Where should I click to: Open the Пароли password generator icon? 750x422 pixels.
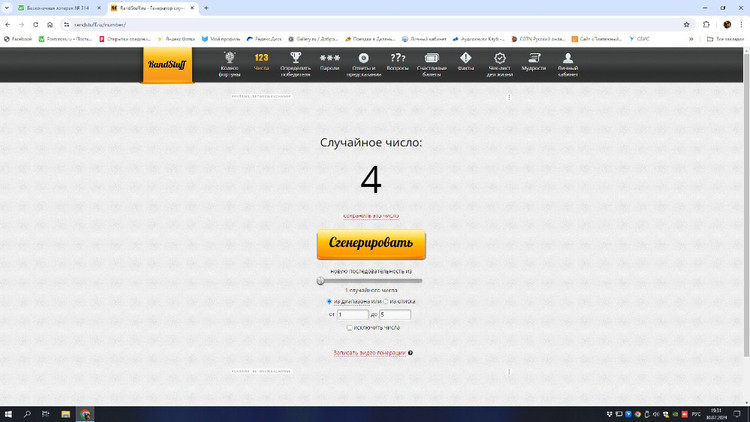pyautogui.click(x=330, y=59)
